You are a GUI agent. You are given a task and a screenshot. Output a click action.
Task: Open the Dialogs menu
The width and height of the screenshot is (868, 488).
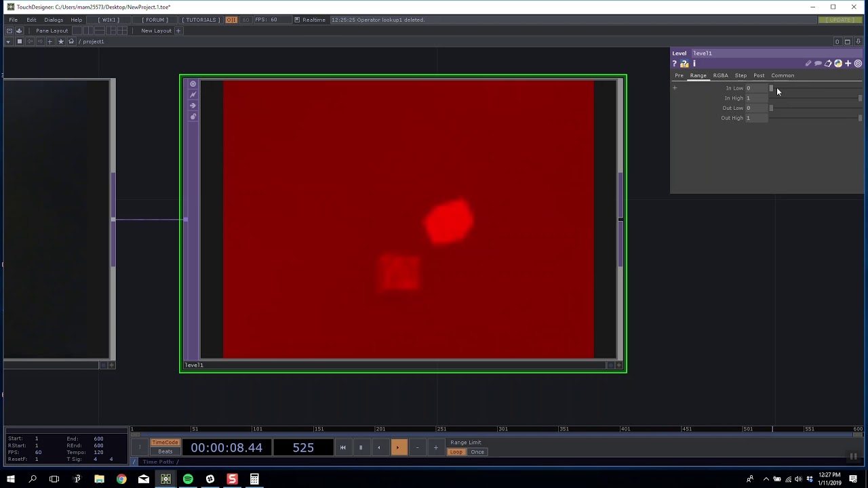coord(54,20)
